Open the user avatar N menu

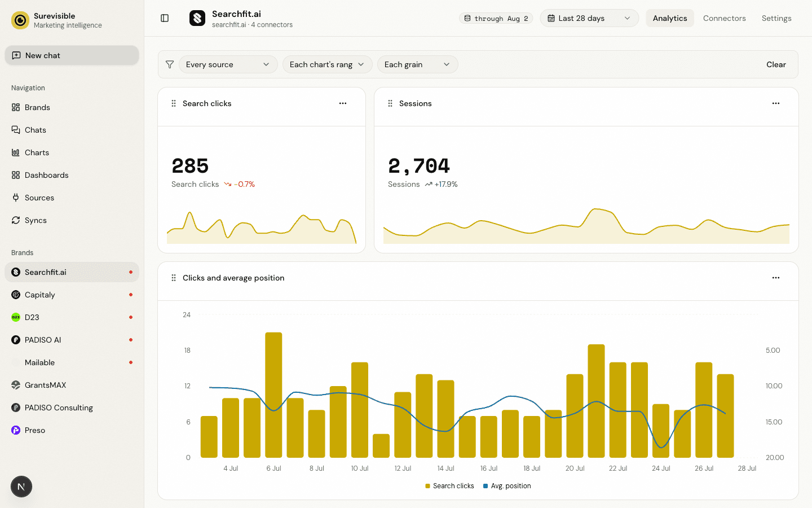tap(21, 487)
